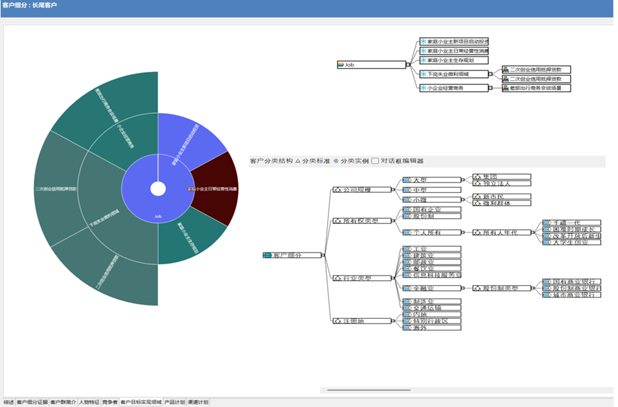Click the icon on the 所有权类型 node
618x407 pixels.
coord(335,220)
